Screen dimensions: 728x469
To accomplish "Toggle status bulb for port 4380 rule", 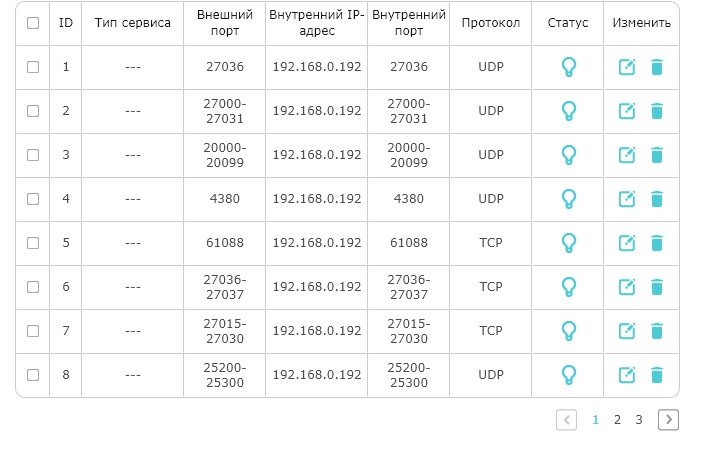I will [x=569, y=199].
